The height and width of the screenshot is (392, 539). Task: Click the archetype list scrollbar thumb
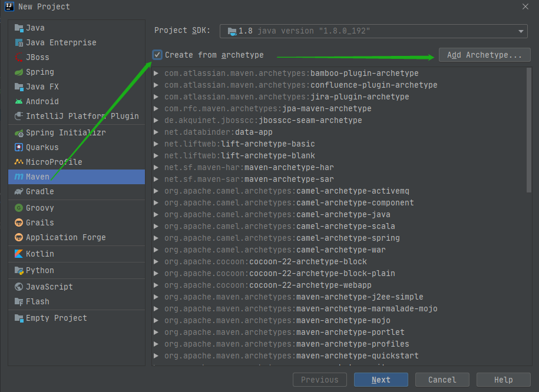tap(529, 130)
